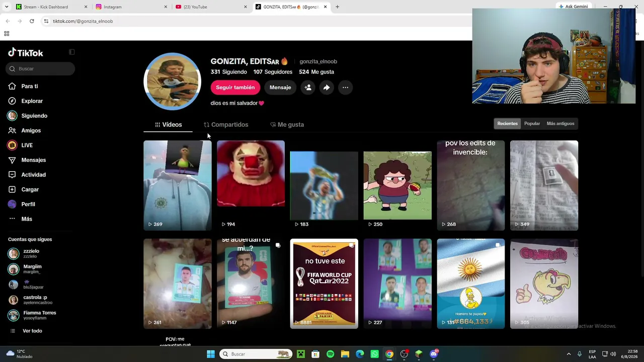Image resolution: width=644 pixels, height=362 pixels.
Task: Expand Más in the sidebar
Action: (x=21, y=219)
